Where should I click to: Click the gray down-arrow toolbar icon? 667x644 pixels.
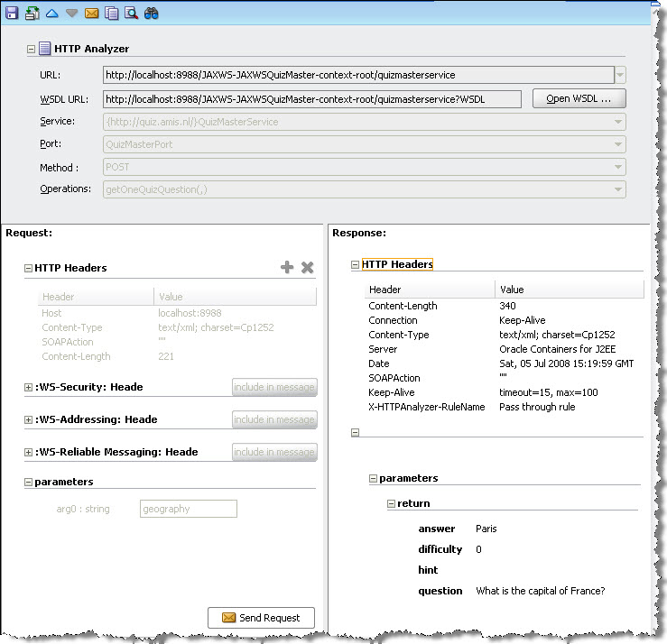pyautogui.click(x=71, y=13)
